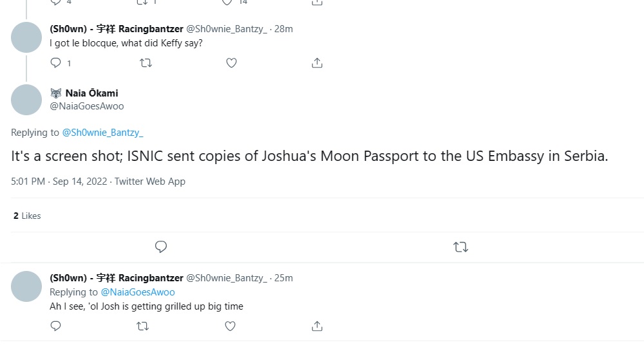Share the 'I got le blocque' tweet
644x345 pixels.
point(317,63)
